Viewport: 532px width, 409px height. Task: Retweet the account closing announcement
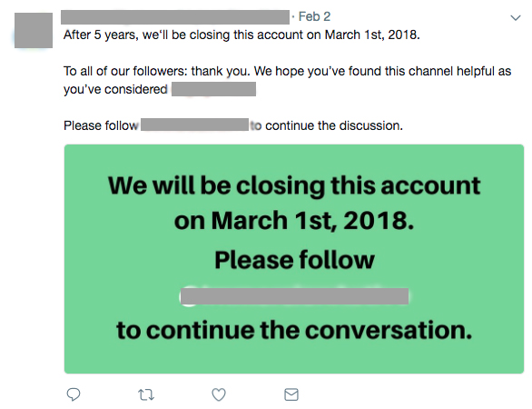pyautogui.click(x=146, y=394)
